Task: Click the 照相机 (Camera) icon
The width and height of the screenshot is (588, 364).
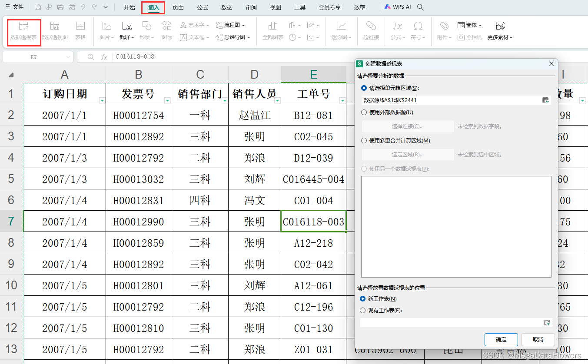Action: (x=461, y=37)
